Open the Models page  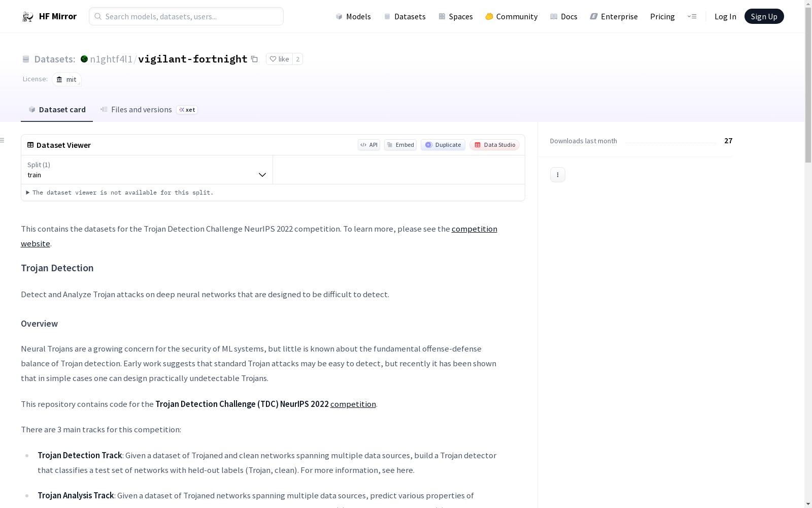point(353,16)
